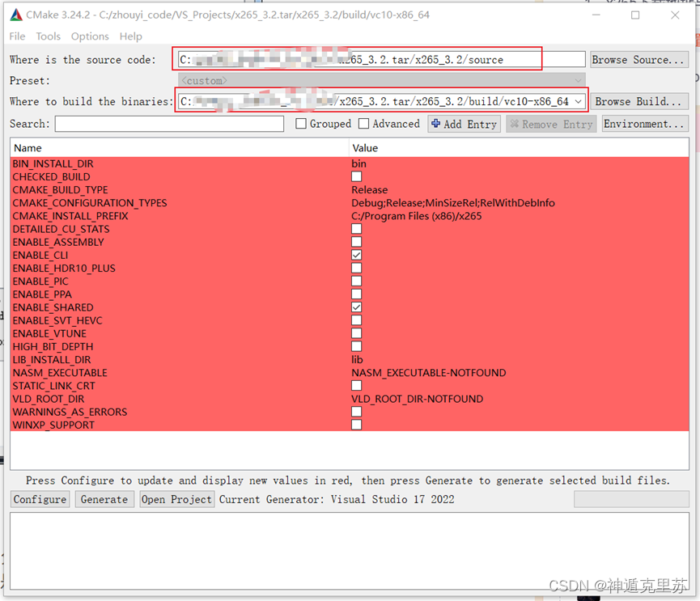Click the Remove Entry button
This screenshot has height=601, width=700.
(551, 124)
